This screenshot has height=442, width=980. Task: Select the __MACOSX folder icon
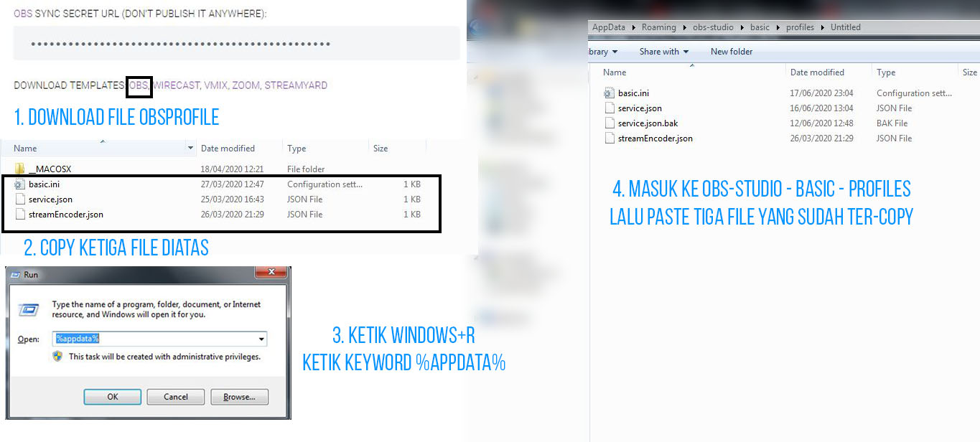(x=19, y=169)
